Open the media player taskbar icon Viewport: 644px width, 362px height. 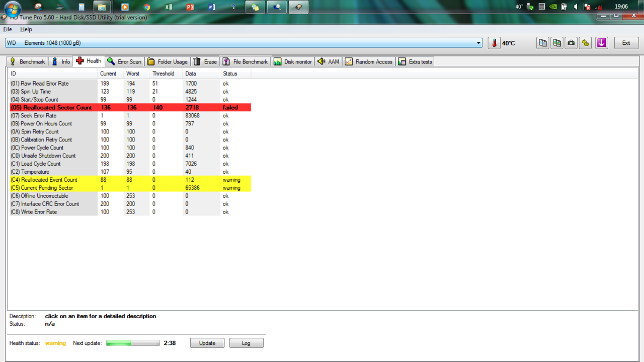(x=125, y=7)
